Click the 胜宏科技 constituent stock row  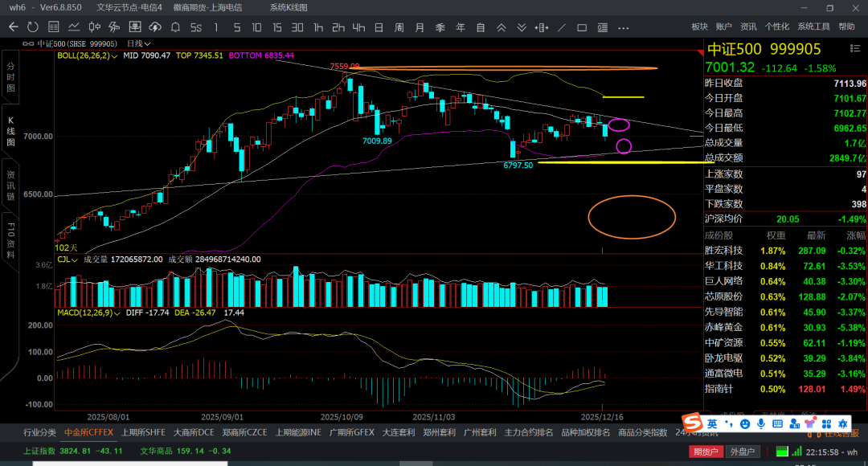pos(785,251)
